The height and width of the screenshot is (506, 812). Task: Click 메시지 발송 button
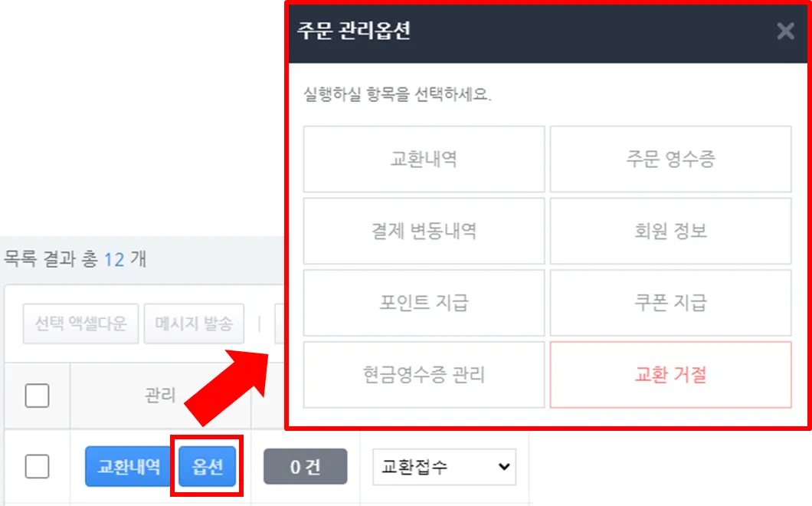coord(194,324)
